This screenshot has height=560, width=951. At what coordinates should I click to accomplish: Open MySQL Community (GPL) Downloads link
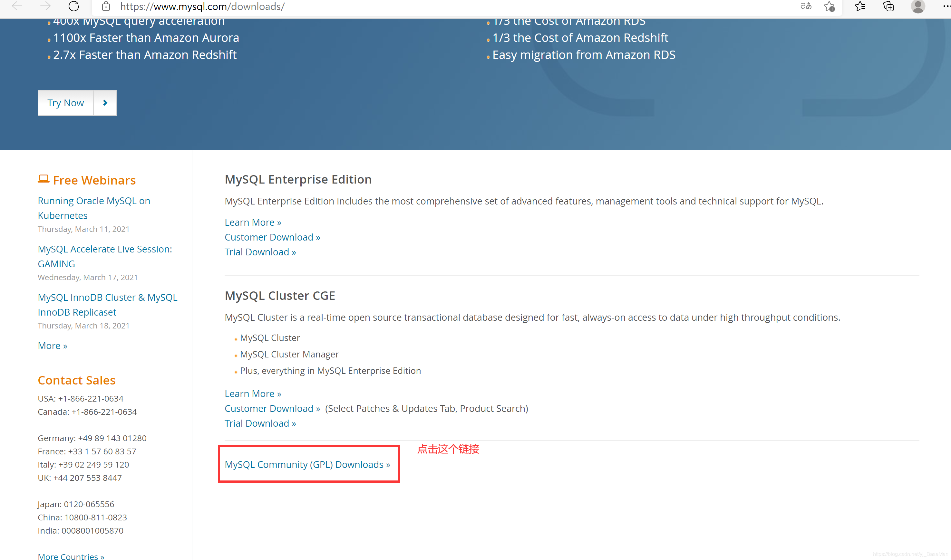tap(307, 465)
